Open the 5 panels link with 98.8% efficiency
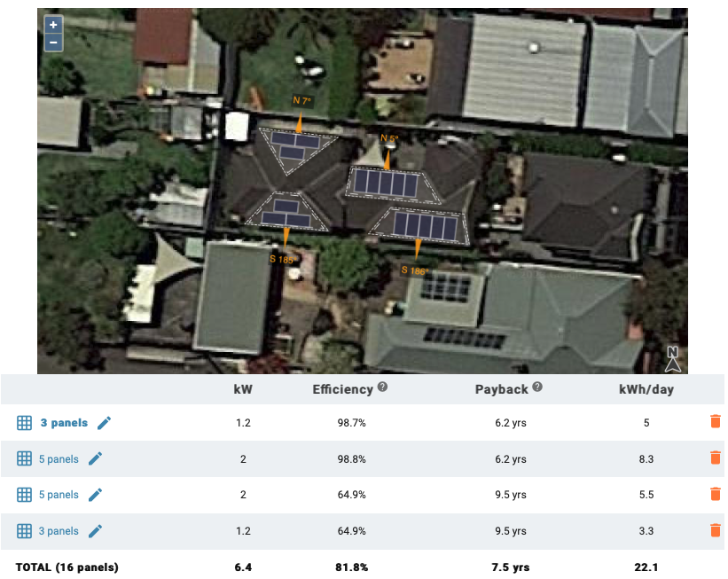The width and height of the screenshot is (728, 579). click(59, 459)
